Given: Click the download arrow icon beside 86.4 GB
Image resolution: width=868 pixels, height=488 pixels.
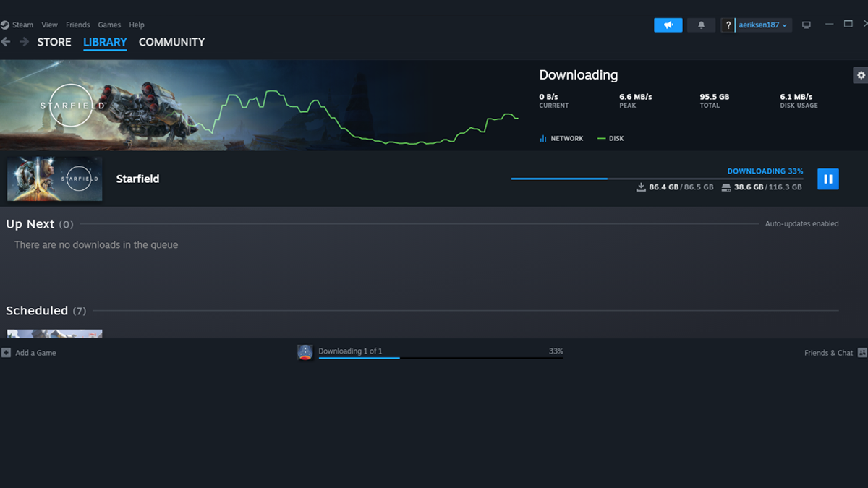Looking at the screenshot, I should pyautogui.click(x=641, y=187).
